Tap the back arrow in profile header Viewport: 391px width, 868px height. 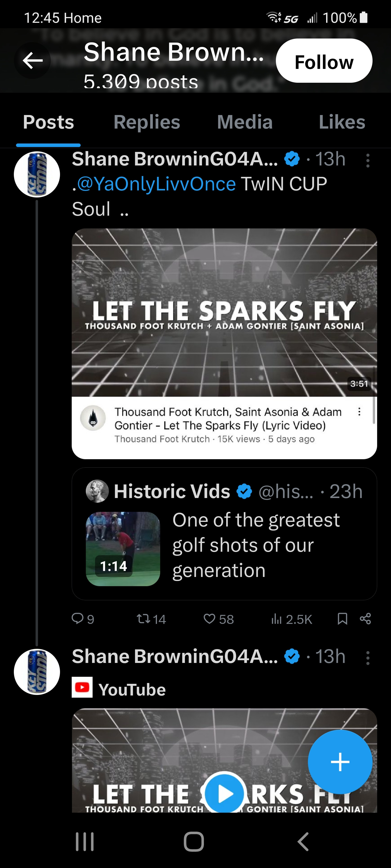pos(32,61)
